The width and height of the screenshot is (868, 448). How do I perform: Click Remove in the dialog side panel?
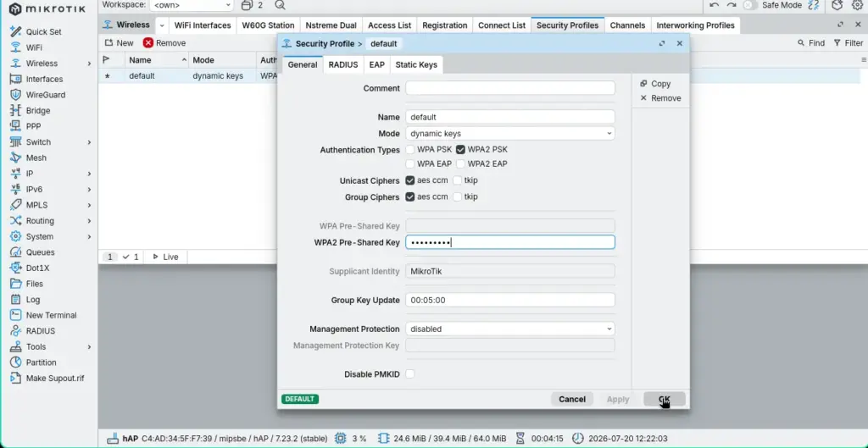(x=661, y=98)
